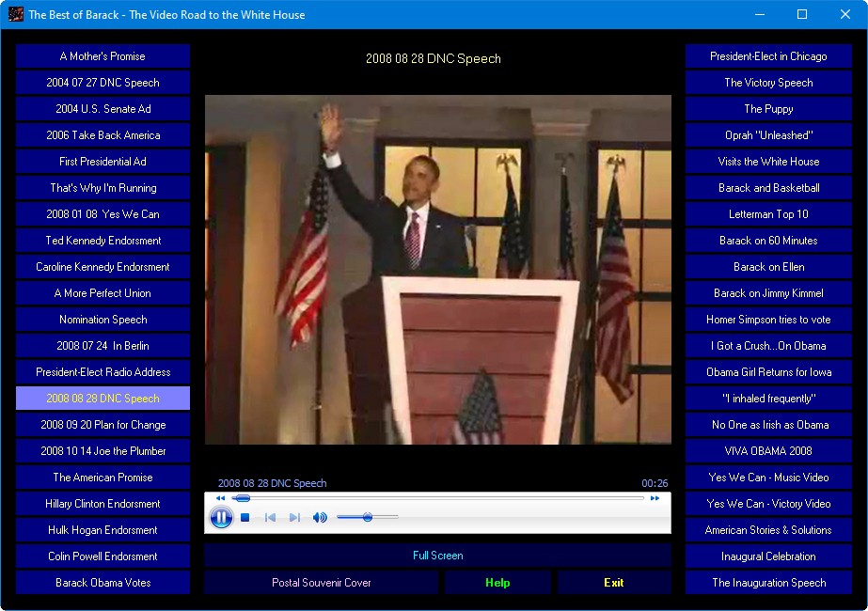Open Full Screen mode
868x611 pixels.
coord(437,556)
